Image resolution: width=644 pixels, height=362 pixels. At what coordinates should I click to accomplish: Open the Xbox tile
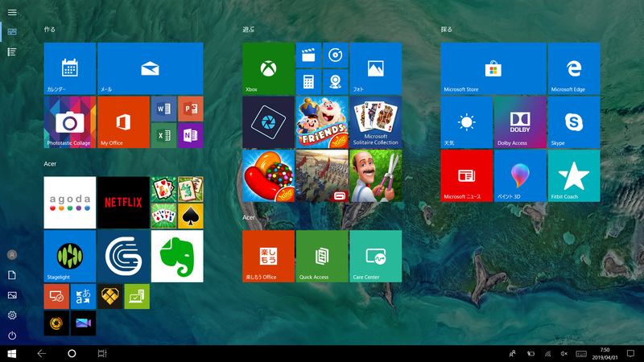pyautogui.click(x=269, y=68)
